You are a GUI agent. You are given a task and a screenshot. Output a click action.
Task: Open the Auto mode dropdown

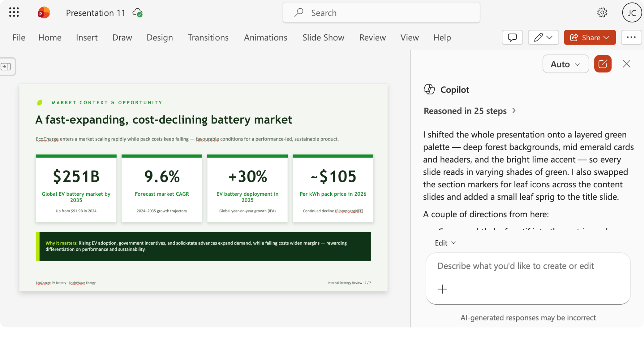click(x=566, y=64)
